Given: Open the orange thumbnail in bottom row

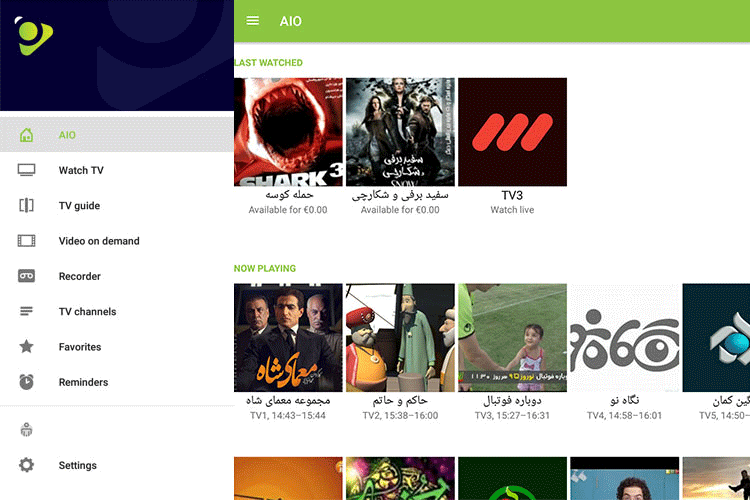Looking at the screenshot, I should pos(288,478).
